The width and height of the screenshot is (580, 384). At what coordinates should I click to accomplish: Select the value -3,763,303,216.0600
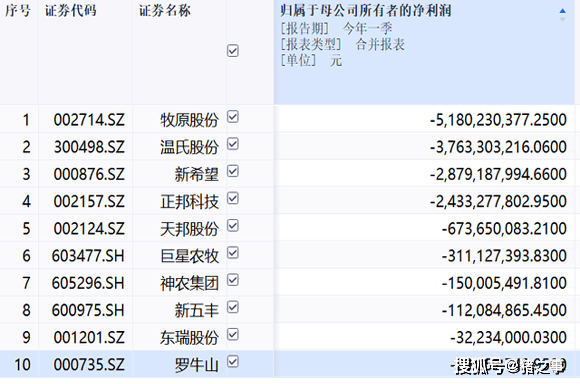(x=498, y=148)
